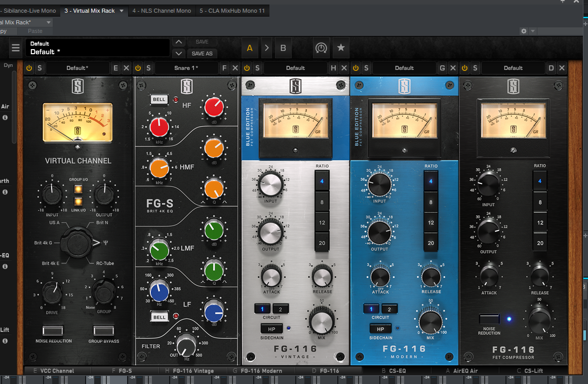Solo the FG-S EQ module

[148, 68]
